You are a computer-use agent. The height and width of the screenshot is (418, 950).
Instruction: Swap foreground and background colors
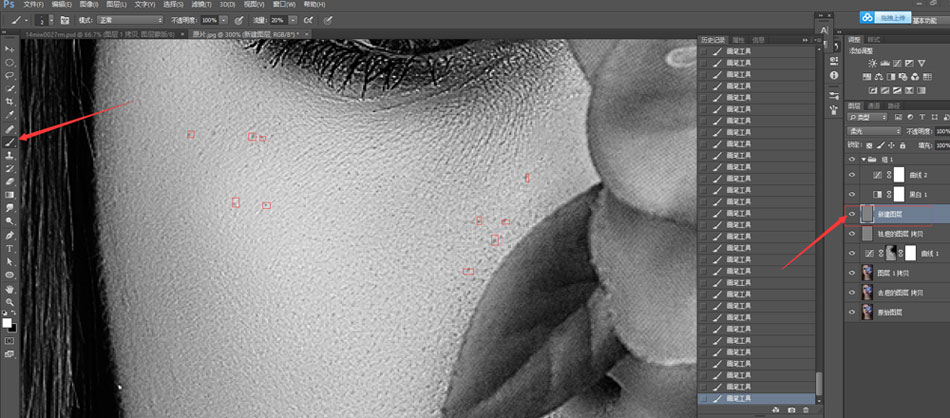pyautogui.click(x=14, y=313)
